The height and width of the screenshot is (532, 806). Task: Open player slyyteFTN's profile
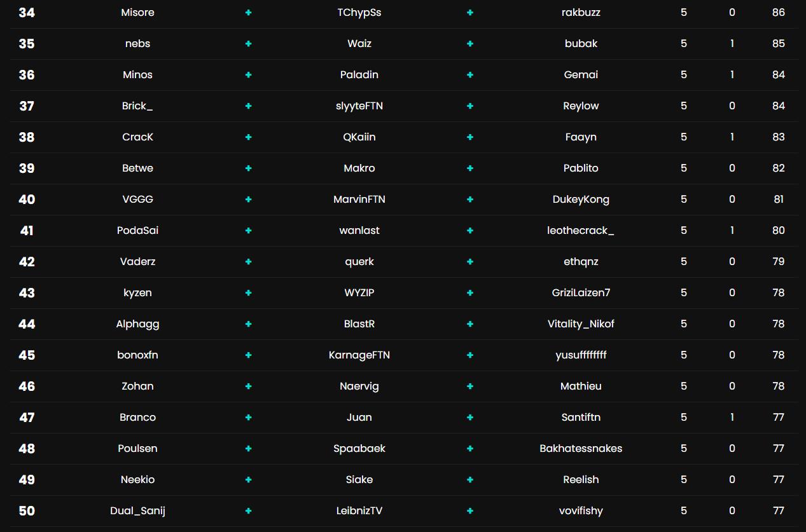(359, 106)
